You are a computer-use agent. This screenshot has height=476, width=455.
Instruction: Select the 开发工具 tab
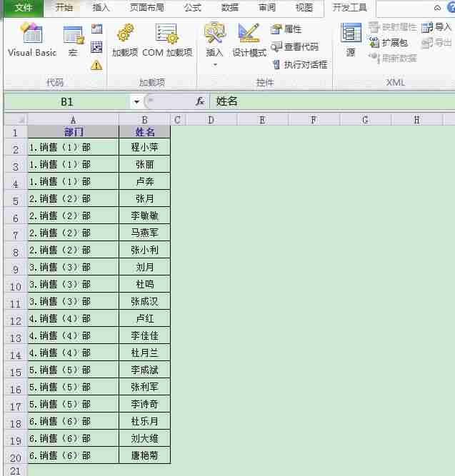pos(350,8)
